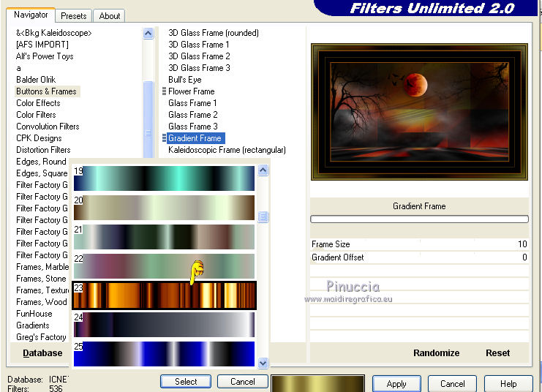Image resolution: width=542 pixels, height=392 pixels.
Task: Reset the filter parameters
Action: [x=497, y=353]
